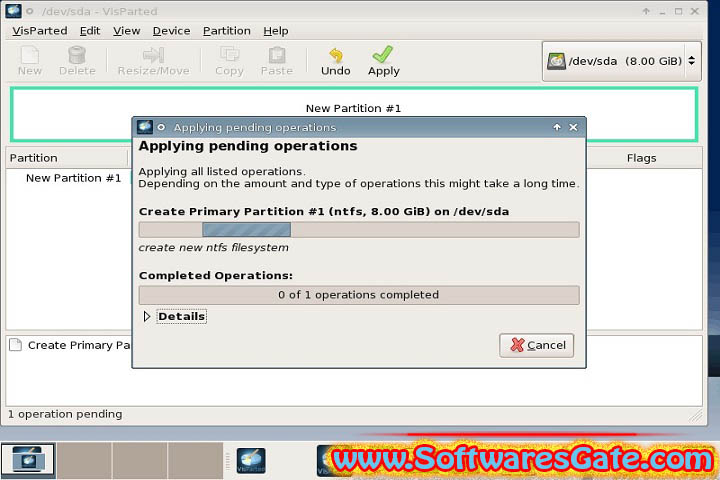Click the Partition column header
The image size is (720, 480).
coord(67,158)
